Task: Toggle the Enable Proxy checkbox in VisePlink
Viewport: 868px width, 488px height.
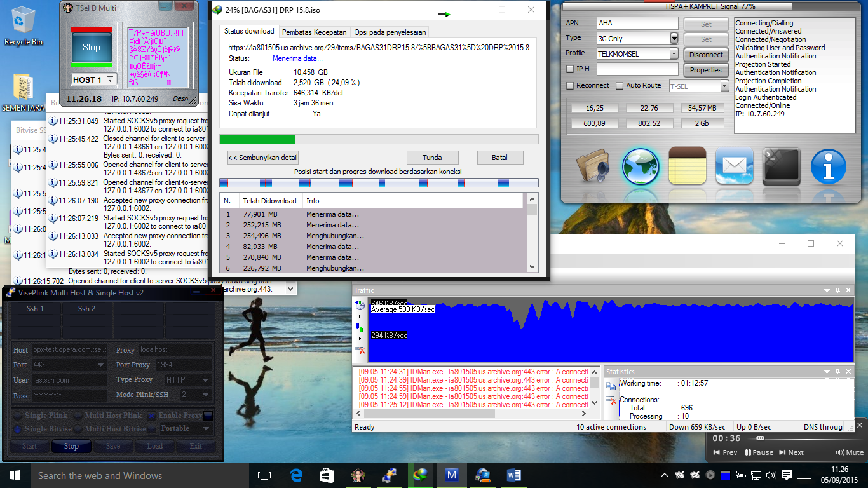Action: pyautogui.click(x=152, y=416)
